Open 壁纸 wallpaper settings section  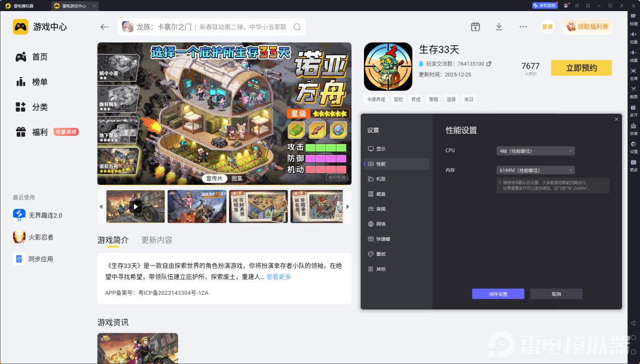click(396, 254)
